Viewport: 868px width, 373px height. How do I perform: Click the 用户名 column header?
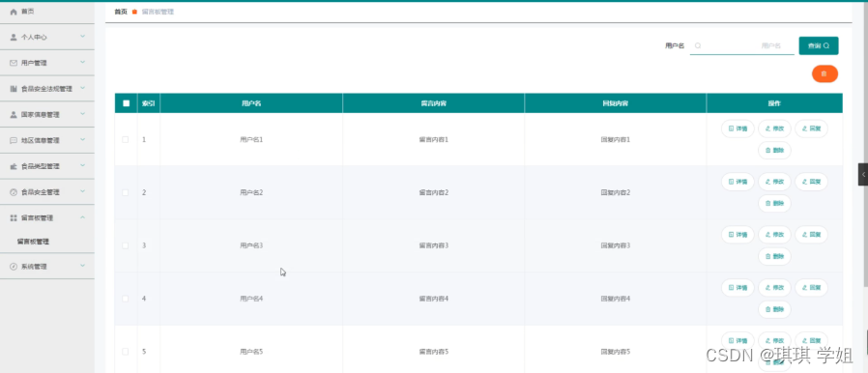251,103
